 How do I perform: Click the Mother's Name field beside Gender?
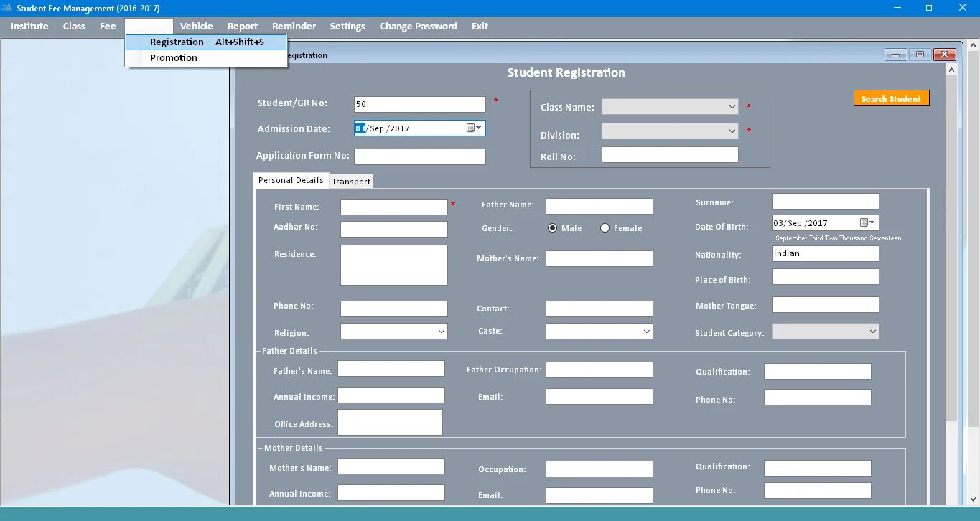click(599, 258)
